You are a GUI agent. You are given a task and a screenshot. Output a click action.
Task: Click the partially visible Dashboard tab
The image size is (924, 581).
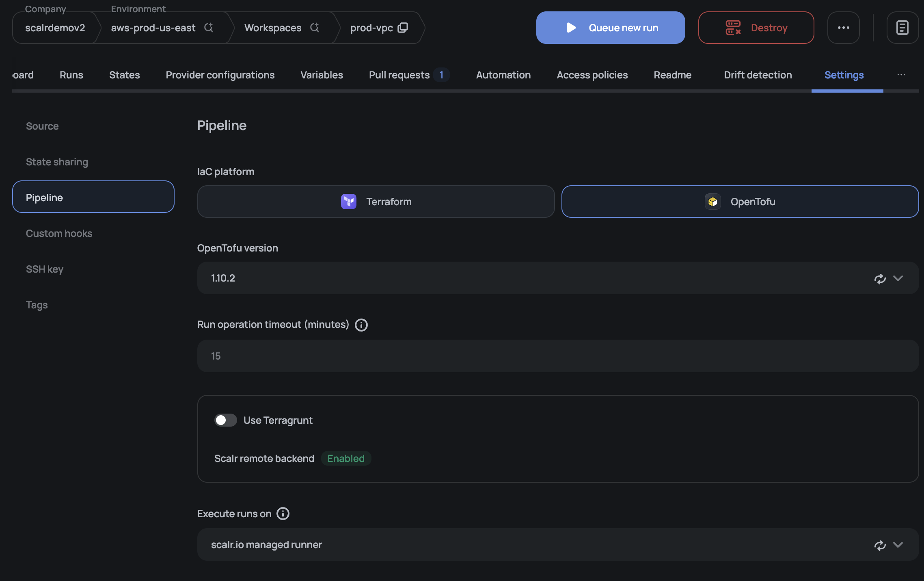[x=23, y=75]
